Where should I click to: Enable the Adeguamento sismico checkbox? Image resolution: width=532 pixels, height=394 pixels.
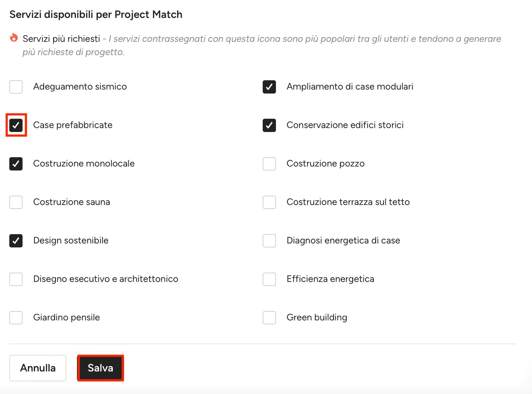click(x=16, y=87)
